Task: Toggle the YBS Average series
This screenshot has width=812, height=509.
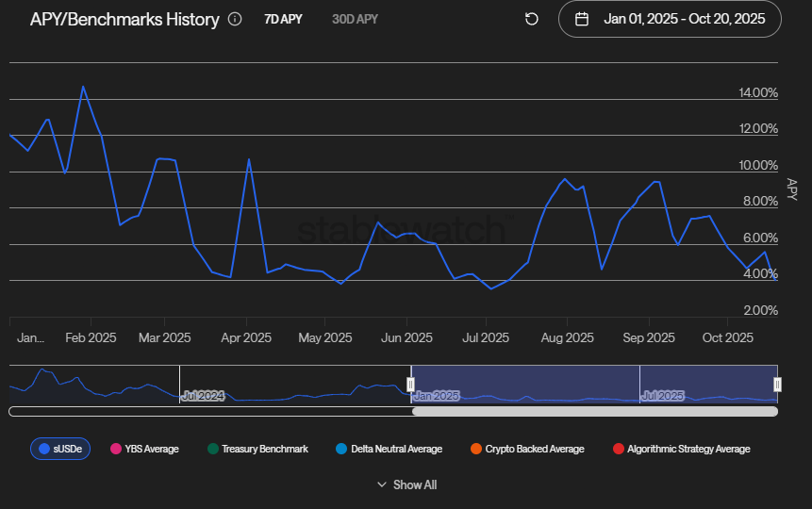Action: click(144, 449)
